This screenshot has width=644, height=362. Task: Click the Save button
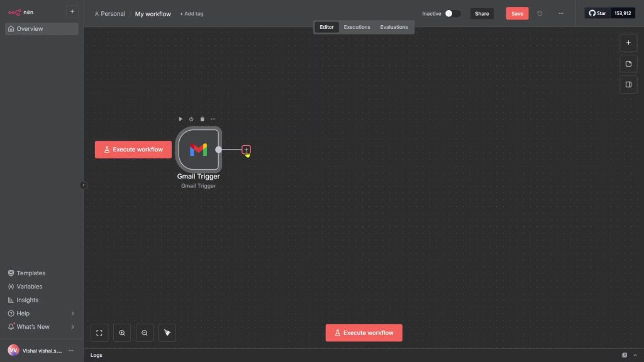pyautogui.click(x=517, y=13)
